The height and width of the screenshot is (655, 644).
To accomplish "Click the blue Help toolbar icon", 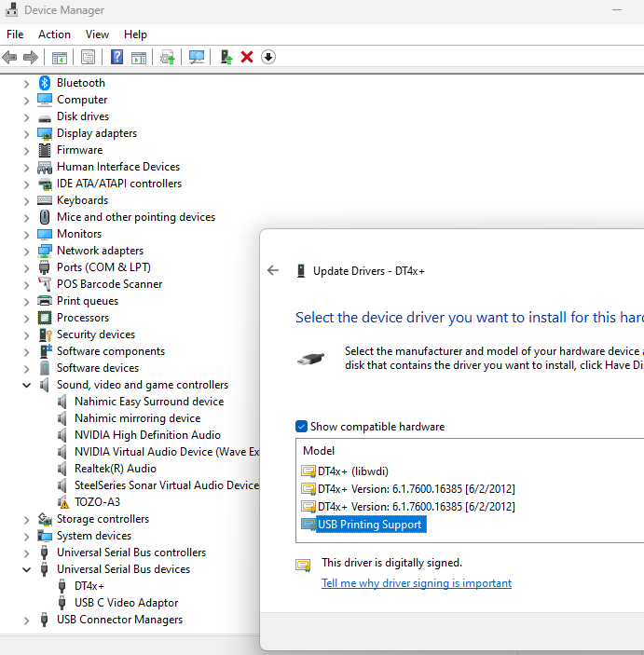I will (x=116, y=57).
